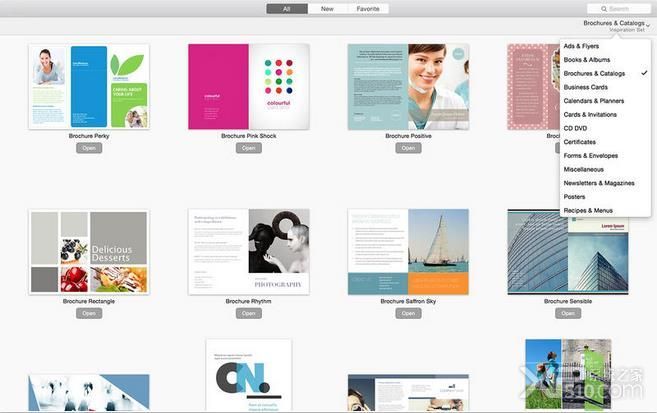Open the Brochure Rectangle template

[89, 313]
